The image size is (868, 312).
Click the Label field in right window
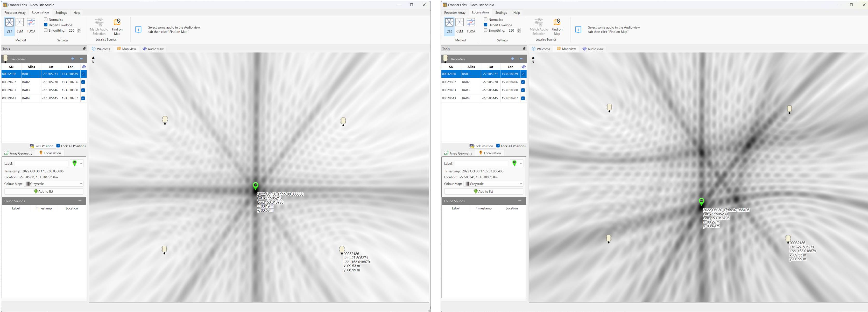click(x=481, y=163)
